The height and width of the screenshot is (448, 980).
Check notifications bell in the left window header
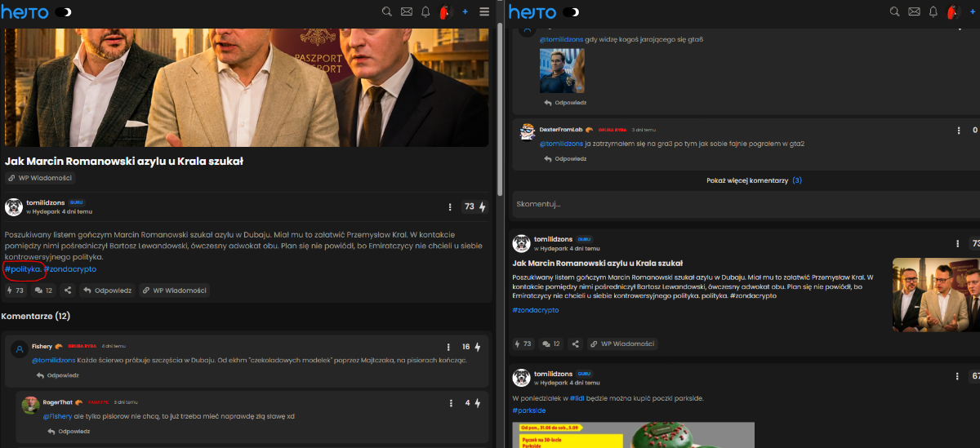(x=425, y=12)
